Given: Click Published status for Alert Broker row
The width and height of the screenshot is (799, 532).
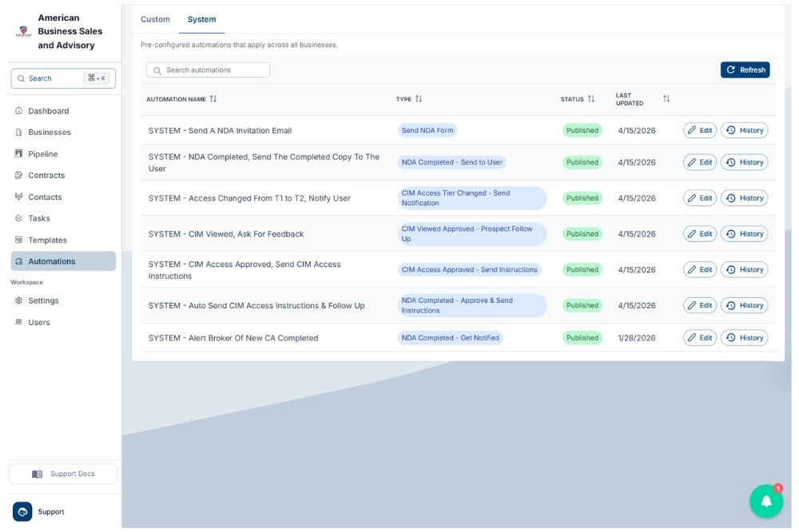Looking at the screenshot, I should coord(582,338).
